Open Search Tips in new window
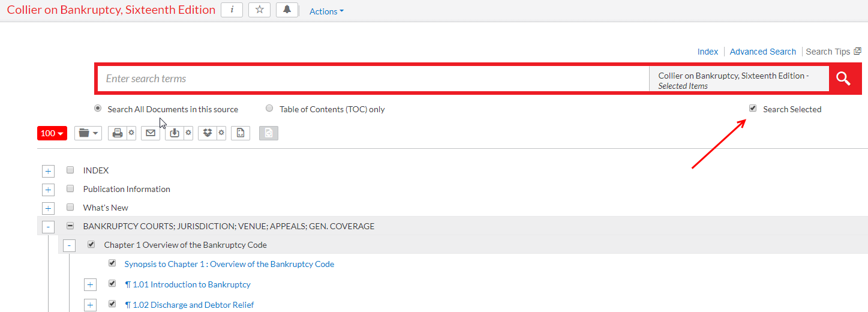This screenshot has height=312, width=868. click(x=833, y=52)
